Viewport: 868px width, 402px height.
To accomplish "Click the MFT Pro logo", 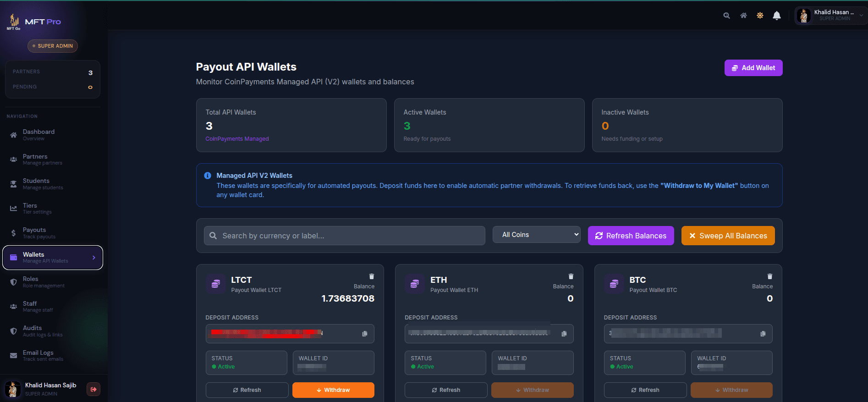I will tap(34, 22).
